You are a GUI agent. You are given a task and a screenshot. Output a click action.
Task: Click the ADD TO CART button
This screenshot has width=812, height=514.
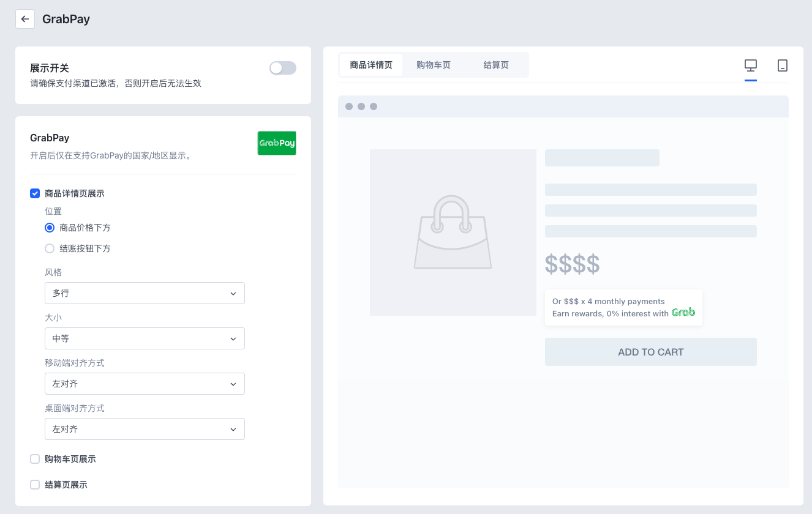651,352
